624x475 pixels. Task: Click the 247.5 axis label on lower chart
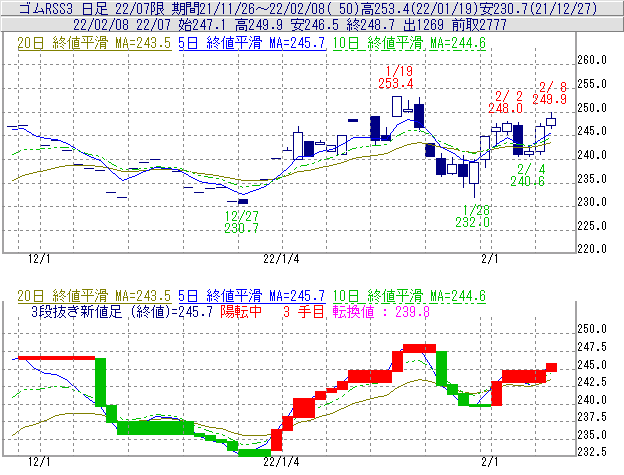point(592,347)
